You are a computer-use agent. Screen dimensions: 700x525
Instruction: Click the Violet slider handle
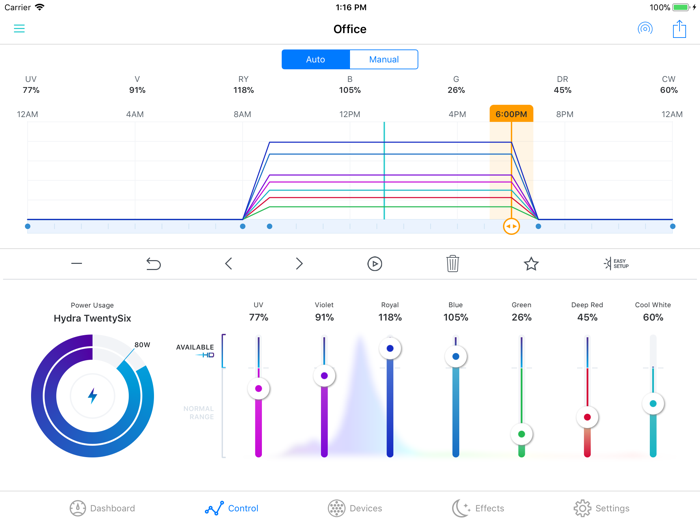pyautogui.click(x=324, y=375)
